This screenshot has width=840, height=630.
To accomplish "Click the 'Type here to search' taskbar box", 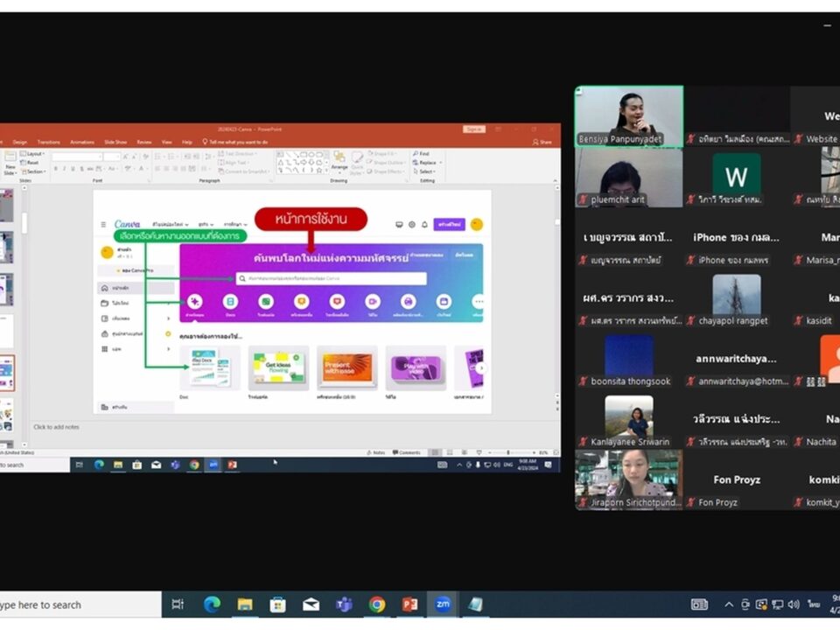I will [80, 605].
